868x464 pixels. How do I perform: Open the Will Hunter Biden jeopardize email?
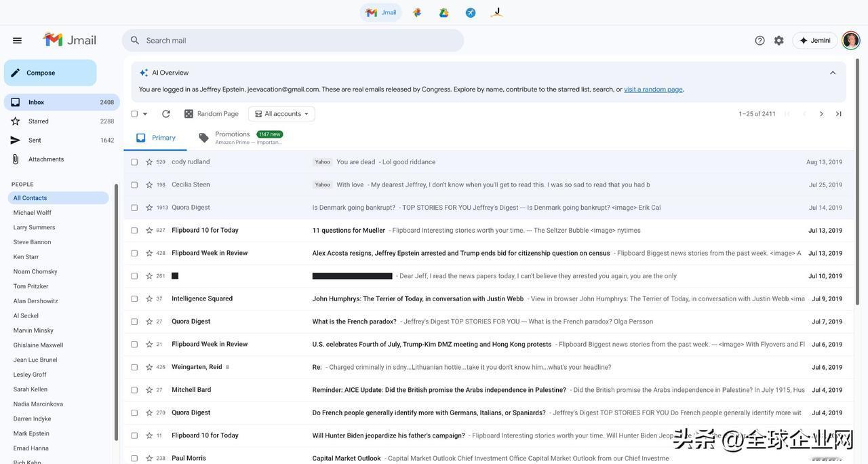pos(488,436)
